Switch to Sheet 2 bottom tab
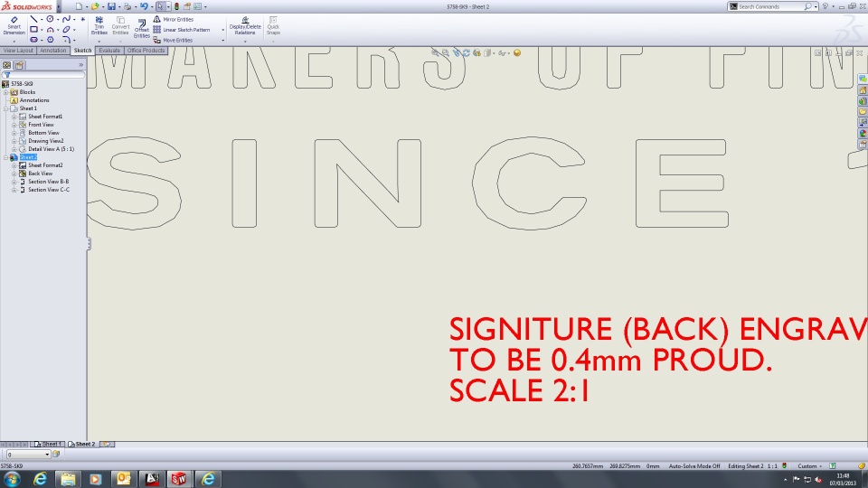The height and width of the screenshot is (488, 868). (x=82, y=445)
